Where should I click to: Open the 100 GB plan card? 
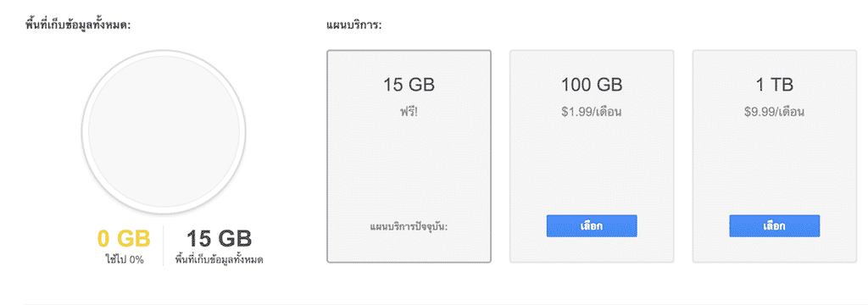tap(591, 156)
